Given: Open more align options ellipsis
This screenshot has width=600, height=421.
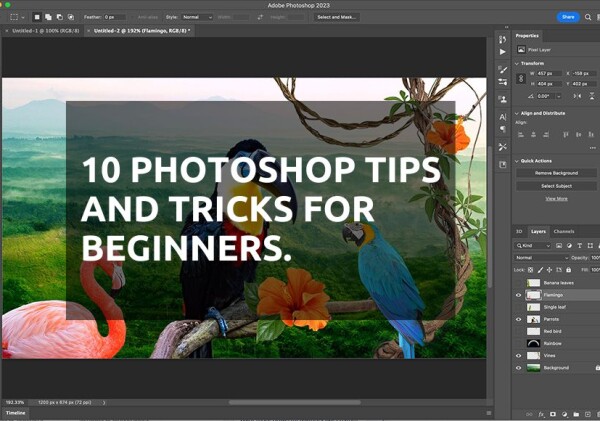Looking at the screenshot, I should [x=592, y=148].
